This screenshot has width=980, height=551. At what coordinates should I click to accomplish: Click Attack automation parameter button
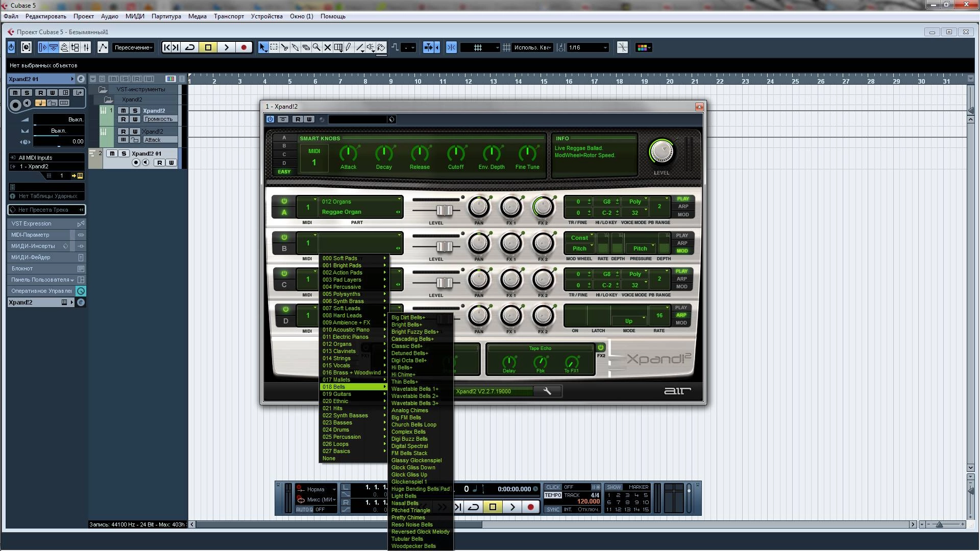160,140
